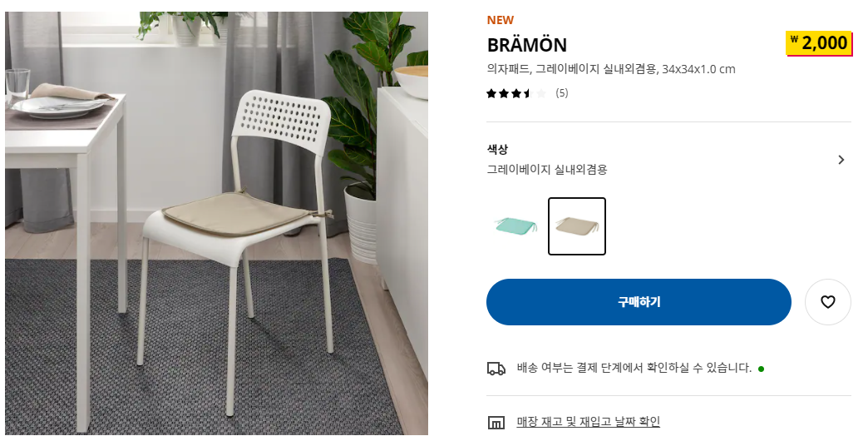Click the 구매하기 purchase button

[x=639, y=302]
